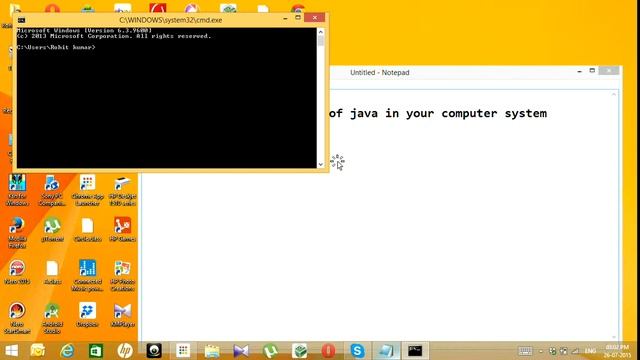Open uTorrent from the taskbar
The width and height of the screenshot is (640, 360).
coord(270,351)
